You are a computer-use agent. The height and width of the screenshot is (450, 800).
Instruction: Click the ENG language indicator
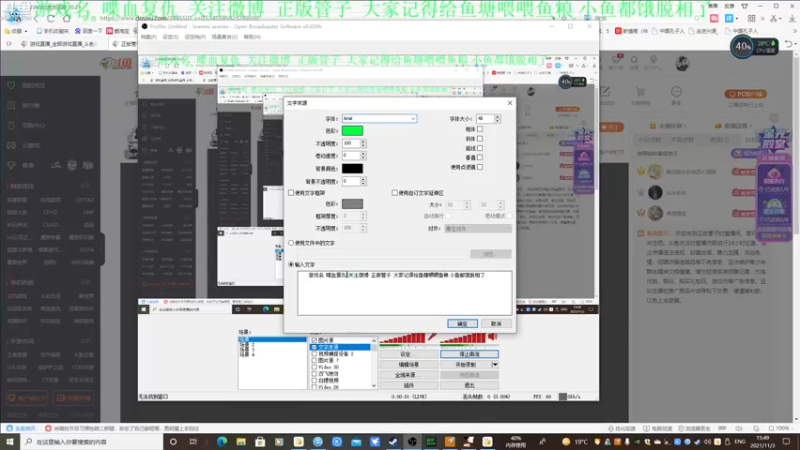coord(739,442)
